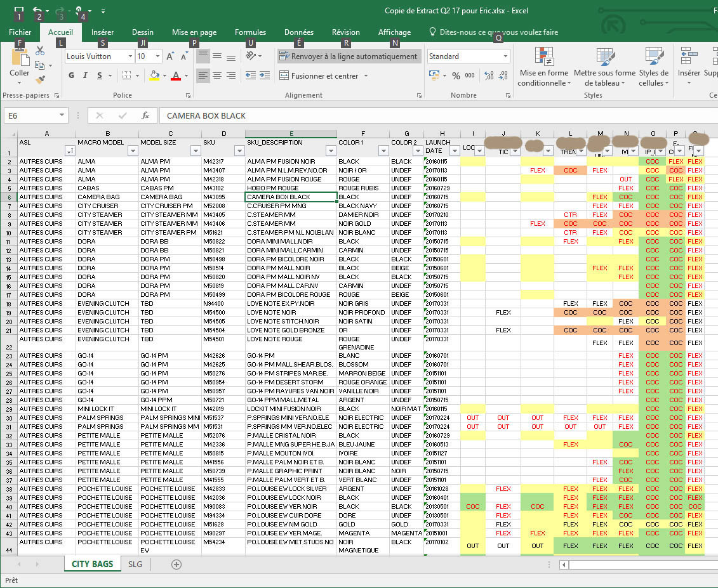Click Dites-nous ce que vous voulez faire
Viewport: 718px width, 588px height.
(498, 32)
